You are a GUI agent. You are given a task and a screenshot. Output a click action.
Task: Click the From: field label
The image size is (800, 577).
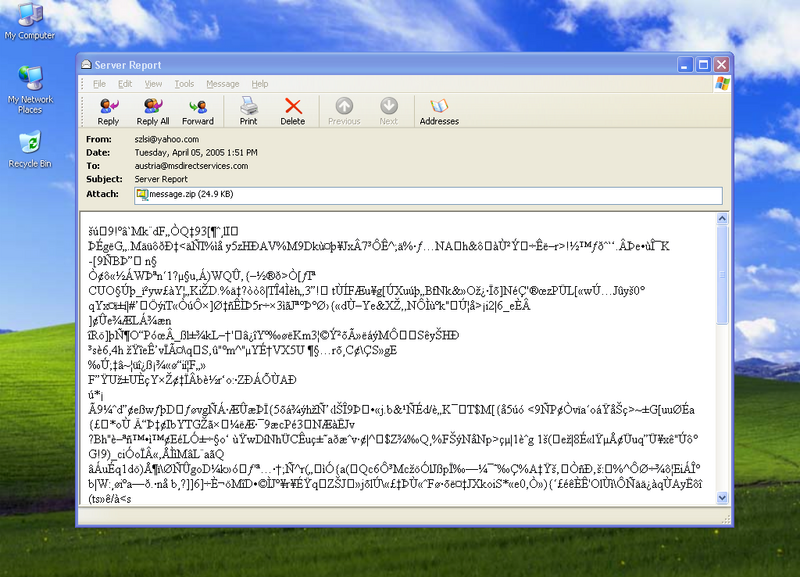coord(99,139)
